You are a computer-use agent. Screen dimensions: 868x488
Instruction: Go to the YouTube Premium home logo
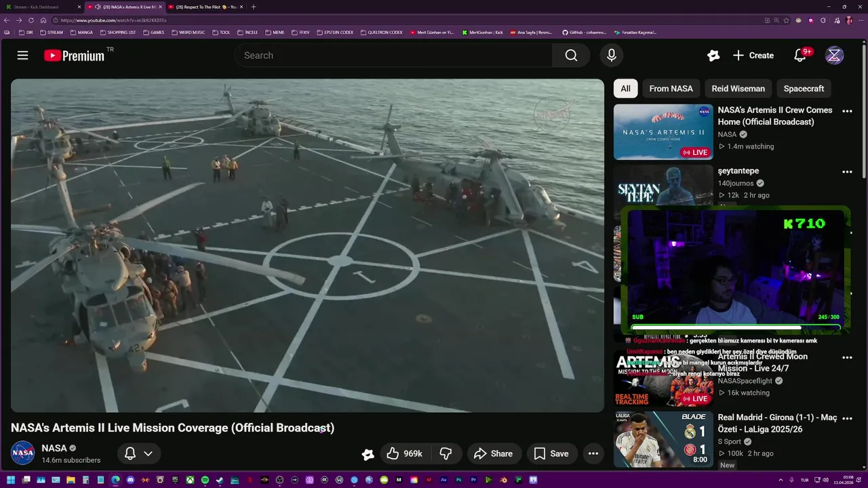pyautogui.click(x=75, y=56)
